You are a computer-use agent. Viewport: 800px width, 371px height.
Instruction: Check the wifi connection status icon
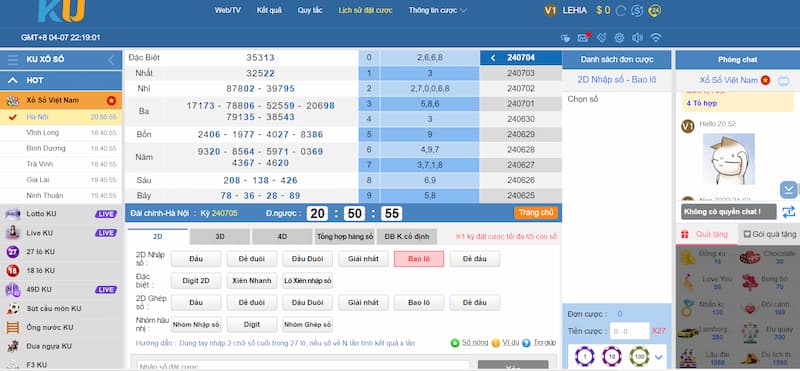point(656,38)
